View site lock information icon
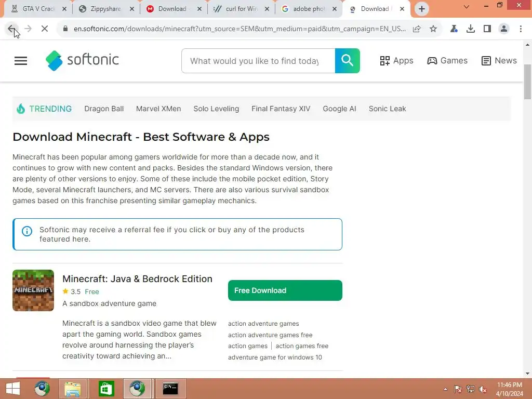Screen dimensions: 532x399 [65, 29]
